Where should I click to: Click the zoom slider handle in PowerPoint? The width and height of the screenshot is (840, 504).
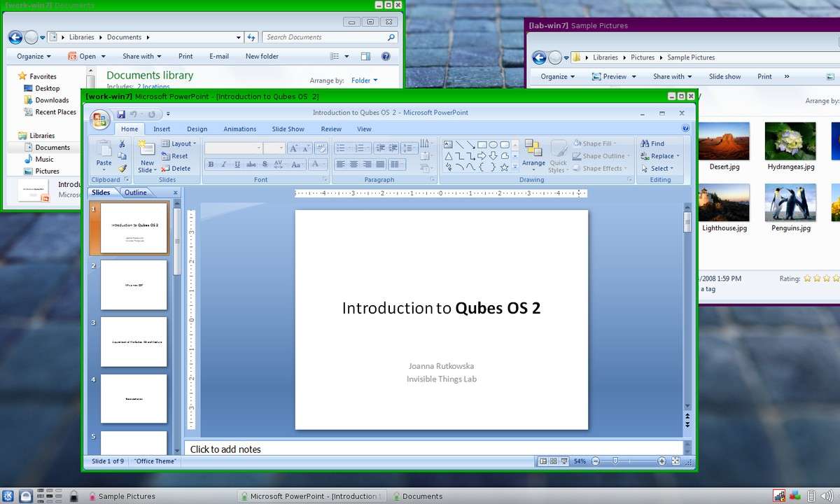tap(615, 461)
